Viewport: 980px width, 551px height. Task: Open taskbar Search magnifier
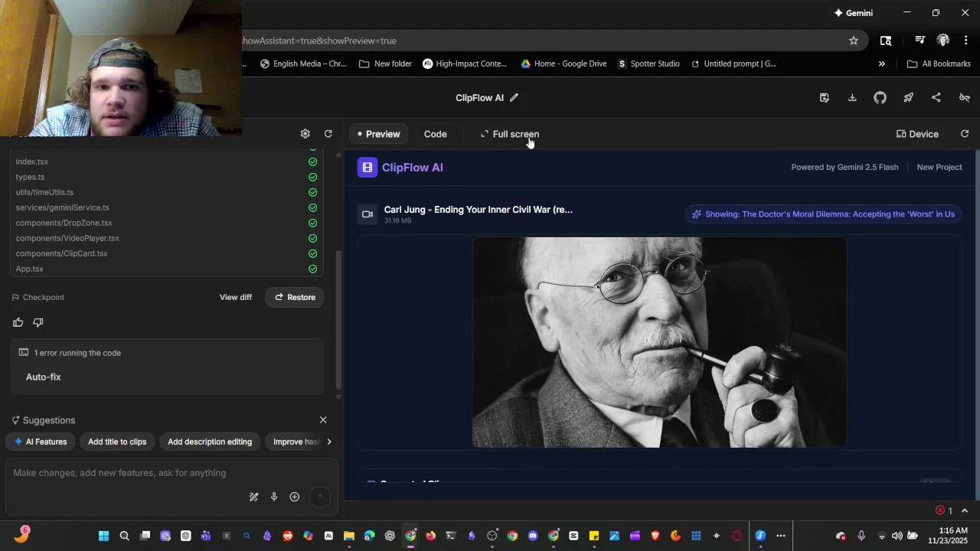click(x=124, y=536)
